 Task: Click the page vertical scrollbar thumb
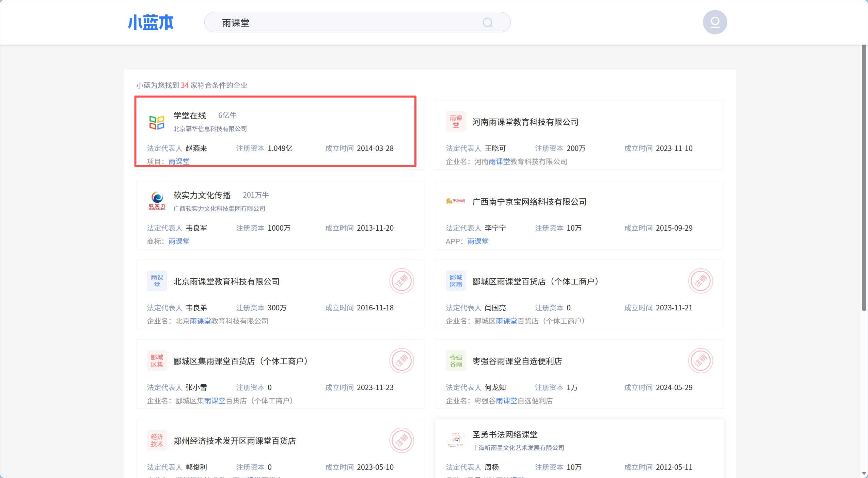tap(864, 178)
